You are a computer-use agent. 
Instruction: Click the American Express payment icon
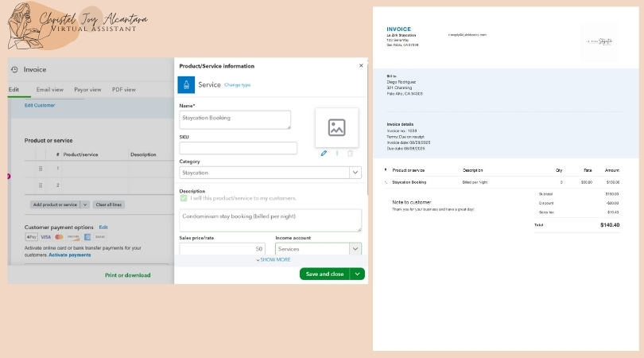pos(87,237)
